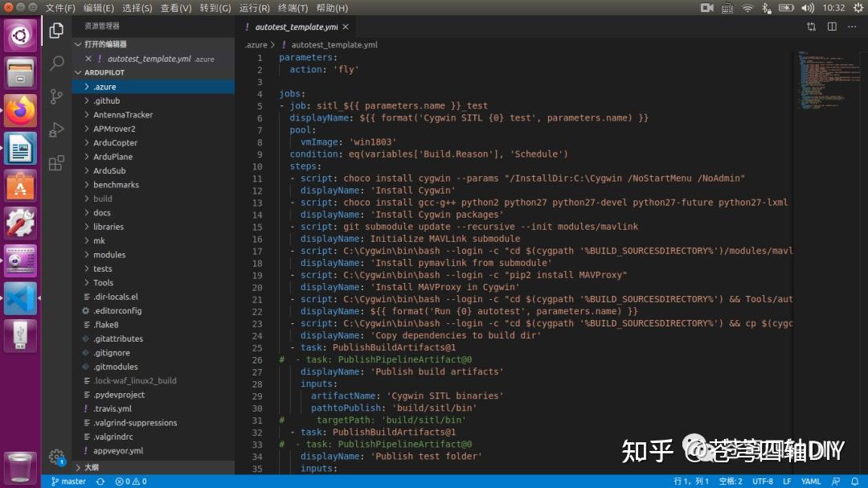This screenshot has width=868, height=488.
Task: Split the editor to the right
Action: coord(832,27)
